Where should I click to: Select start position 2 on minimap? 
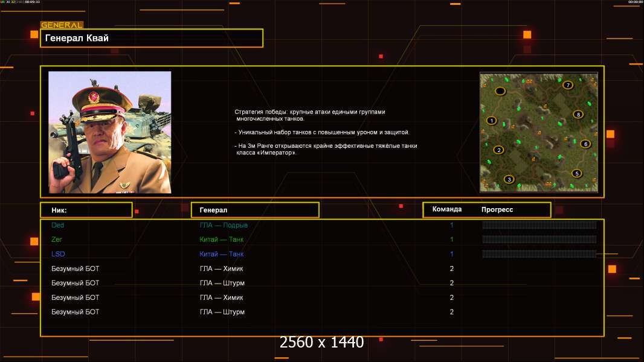click(x=498, y=150)
